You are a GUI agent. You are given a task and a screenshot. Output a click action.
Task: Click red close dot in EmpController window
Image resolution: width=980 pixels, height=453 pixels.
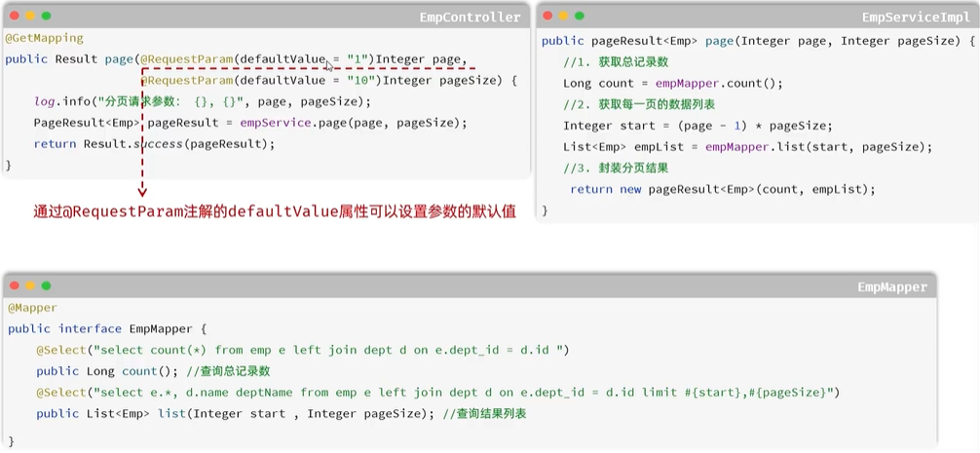(x=15, y=16)
